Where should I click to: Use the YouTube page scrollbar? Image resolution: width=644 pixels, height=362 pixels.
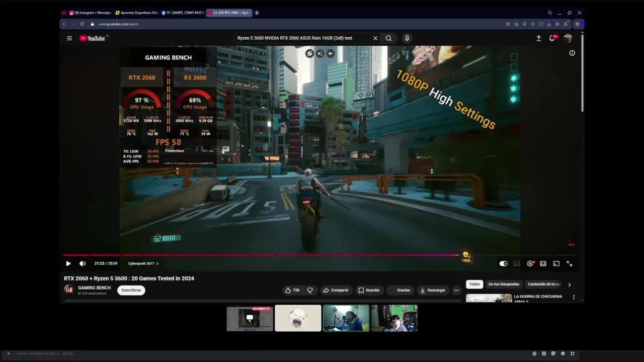[x=582, y=73]
